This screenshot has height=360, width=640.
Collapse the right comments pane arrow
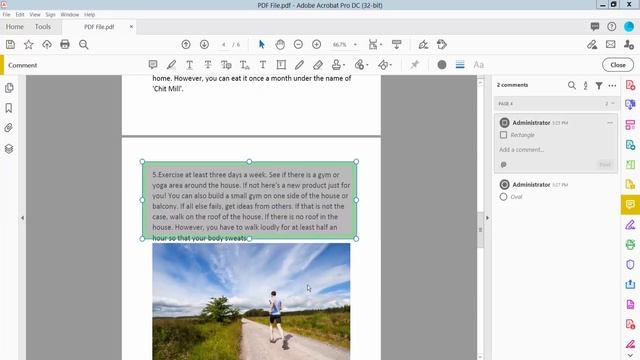pyautogui.click(x=487, y=218)
